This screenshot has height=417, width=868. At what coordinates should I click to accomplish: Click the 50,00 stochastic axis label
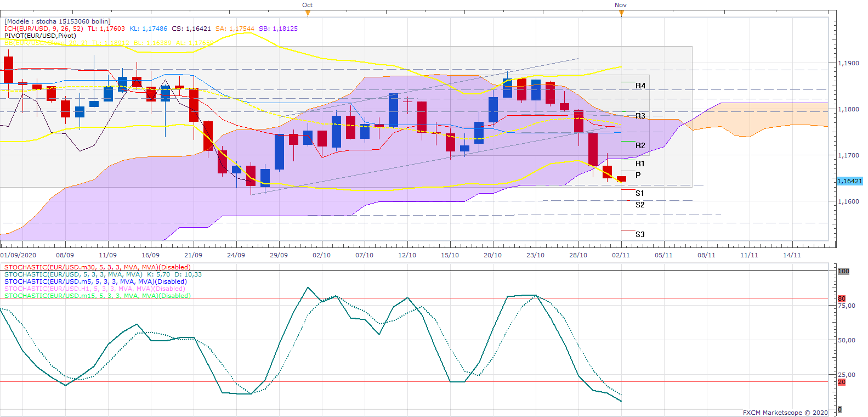coord(847,340)
